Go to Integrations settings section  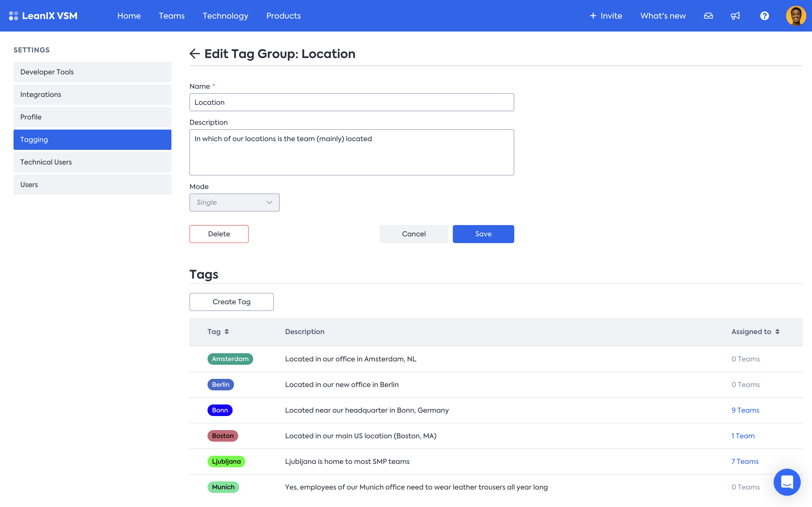92,95
